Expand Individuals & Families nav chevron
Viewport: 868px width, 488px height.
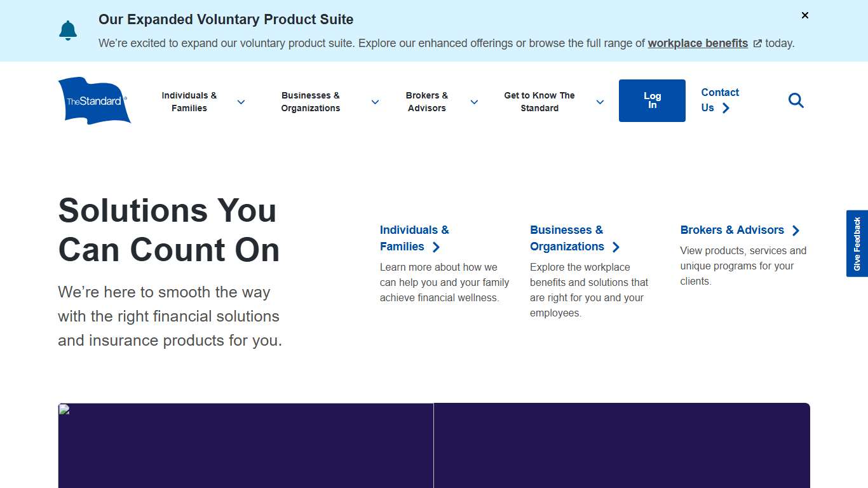(x=241, y=102)
